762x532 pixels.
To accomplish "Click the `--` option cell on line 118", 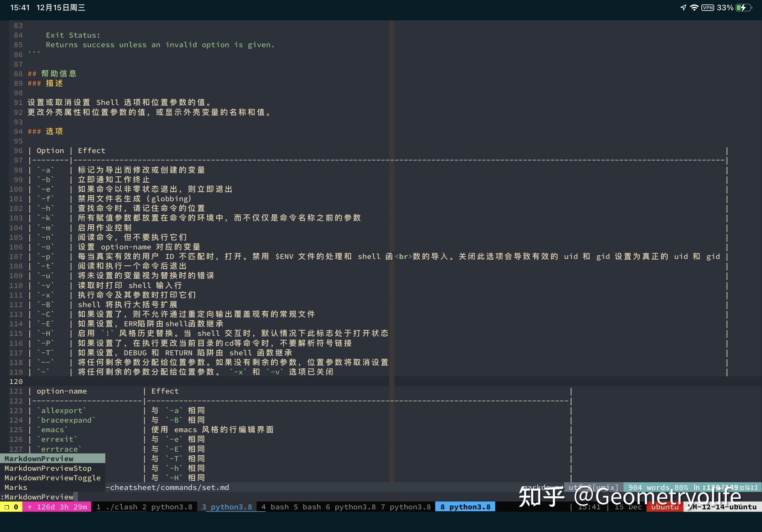I will (46, 362).
